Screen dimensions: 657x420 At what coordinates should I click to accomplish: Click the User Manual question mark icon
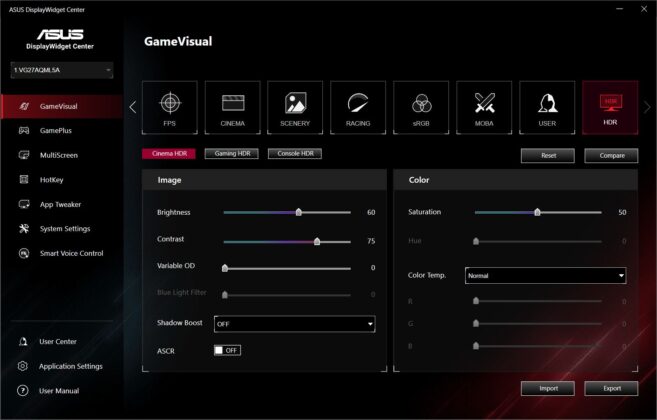pos(23,391)
